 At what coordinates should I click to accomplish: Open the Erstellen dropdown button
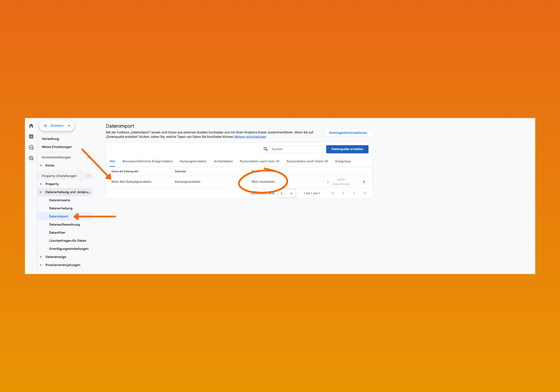click(57, 126)
